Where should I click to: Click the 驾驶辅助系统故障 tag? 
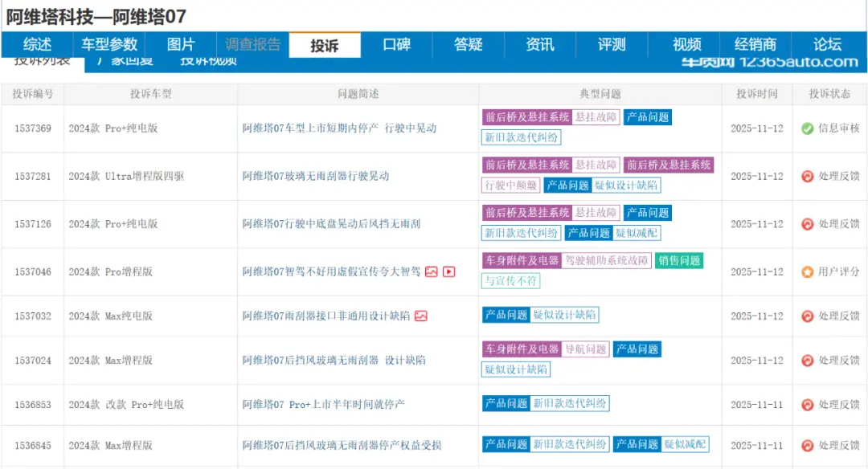point(606,261)
